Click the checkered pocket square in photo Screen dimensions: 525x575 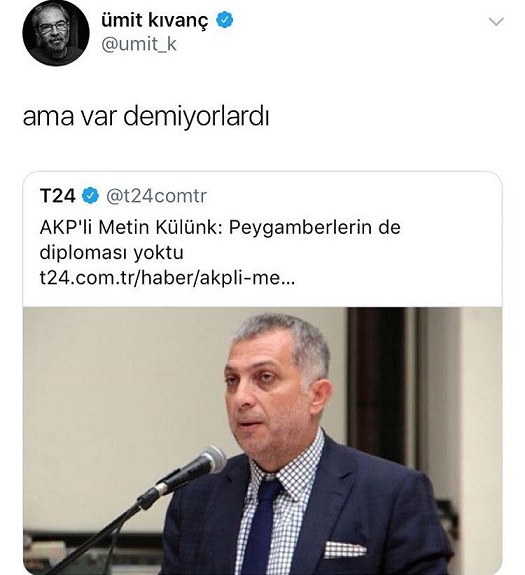pyautogui.click(x=344, y=549)
